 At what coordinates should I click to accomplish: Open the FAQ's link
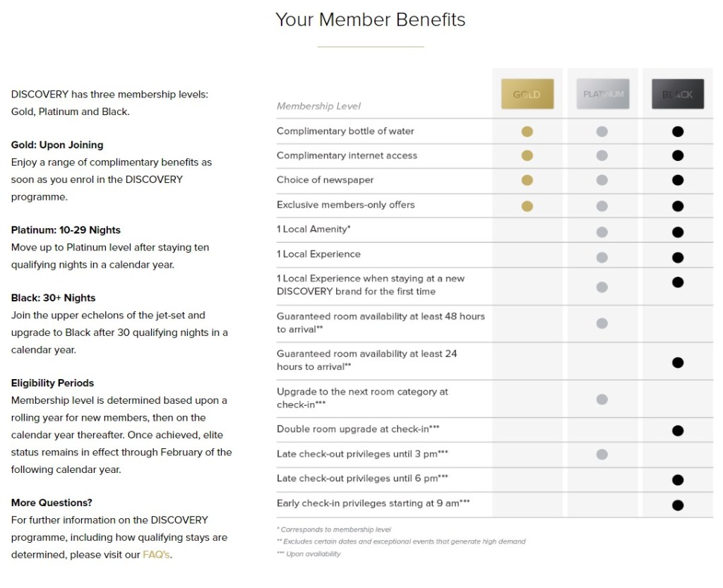156,555
